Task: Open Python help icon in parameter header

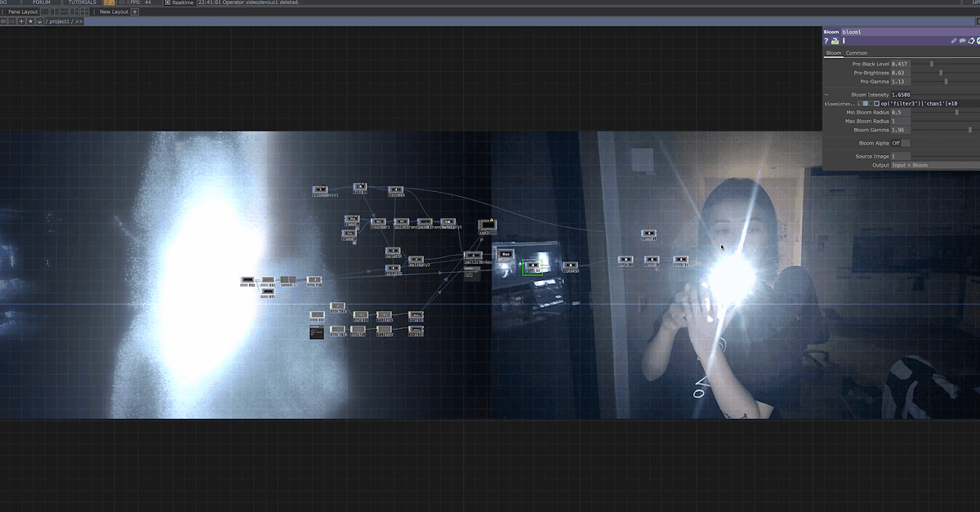Action: coord(835,41)
